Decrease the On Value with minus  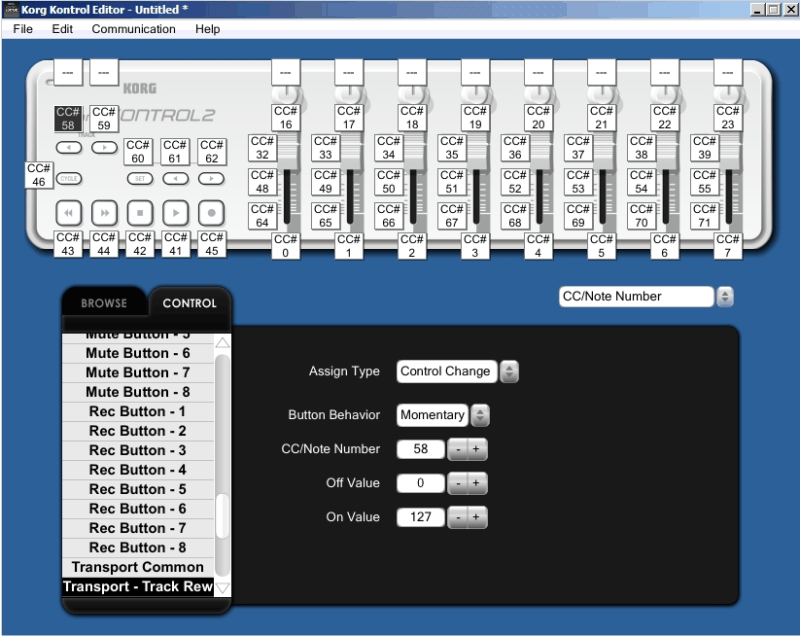pos(456,518)
